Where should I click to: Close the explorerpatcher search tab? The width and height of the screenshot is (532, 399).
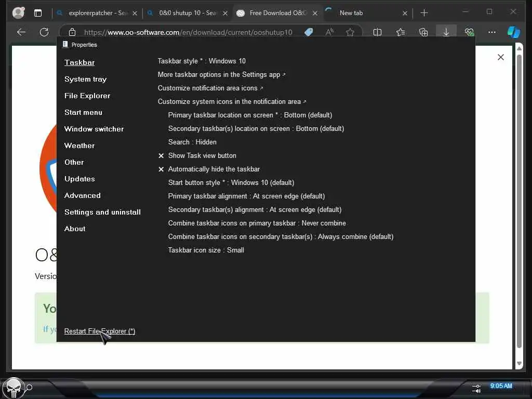tap(135, 13)
